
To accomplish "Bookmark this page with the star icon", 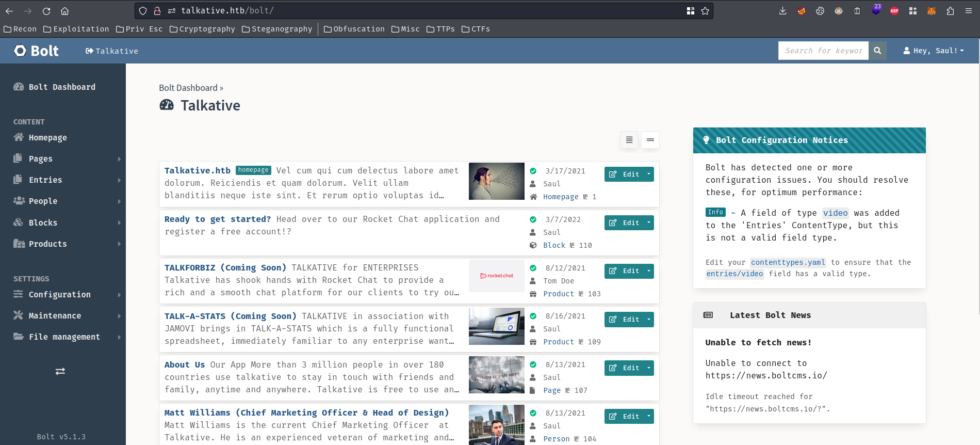I will 705,11.
